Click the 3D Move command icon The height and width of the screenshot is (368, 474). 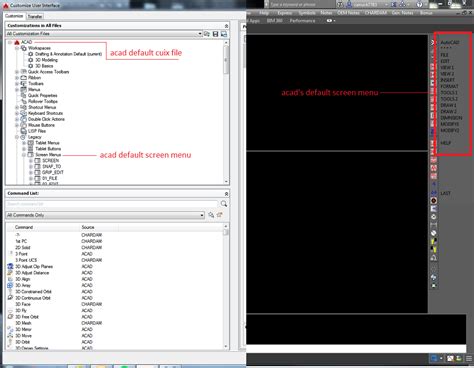pos(10,336)
